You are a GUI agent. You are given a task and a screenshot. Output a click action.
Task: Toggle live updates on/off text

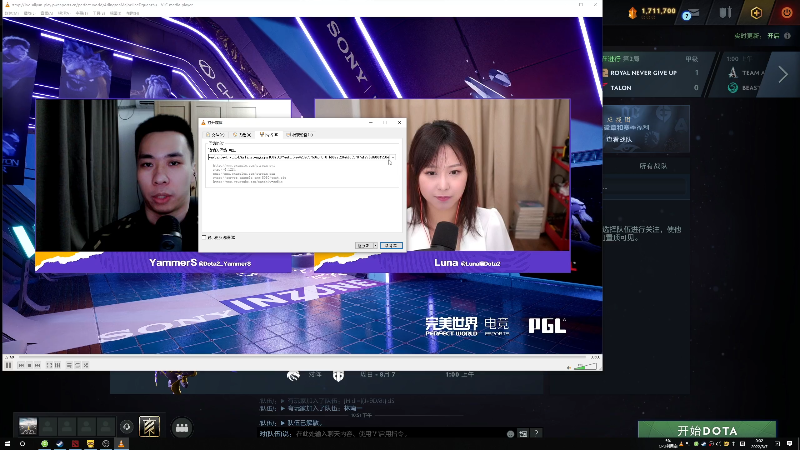coord(773,36)
